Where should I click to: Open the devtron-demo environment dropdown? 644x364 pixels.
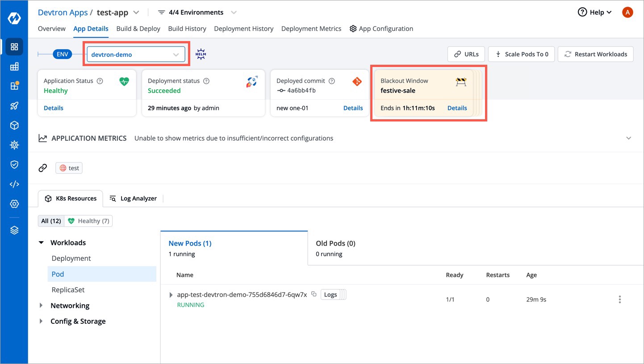pos(136,54)
